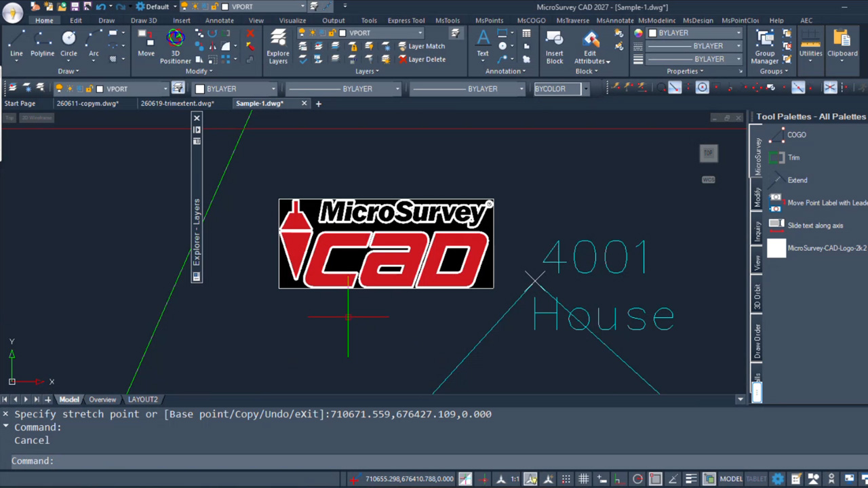
Task: Toggle lineweight display in status bar
Action: pyautogui.click(x=690, y=479)
